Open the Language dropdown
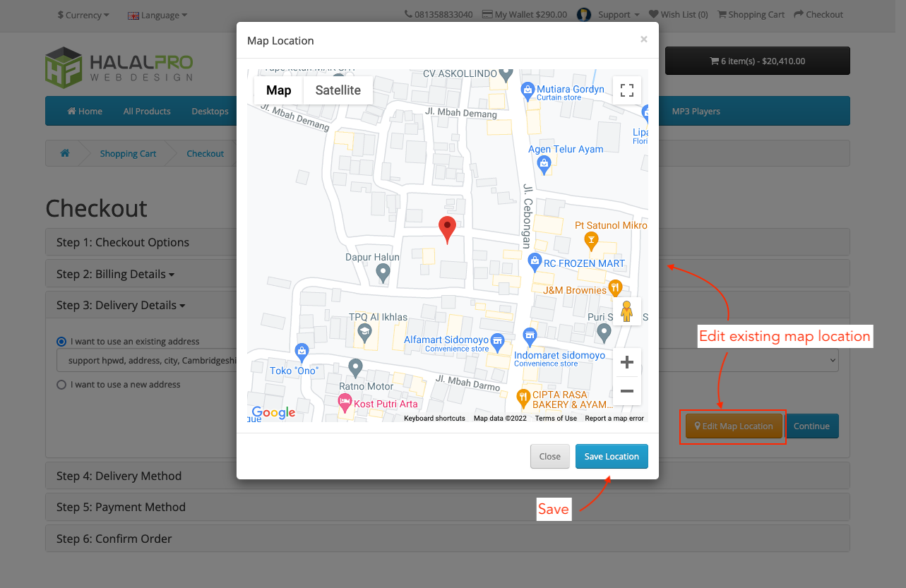Screen dimensions: 906x588 tap(157, 15)
